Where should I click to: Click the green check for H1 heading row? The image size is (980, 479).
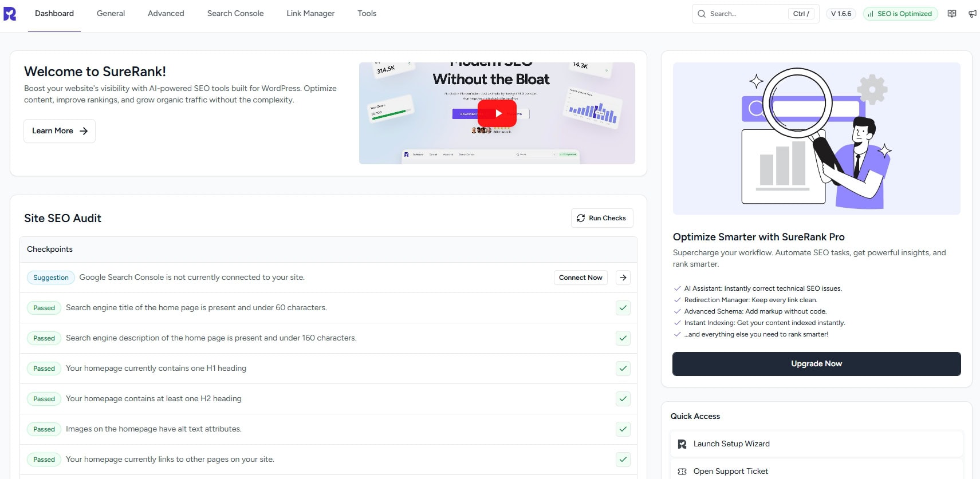623,369
